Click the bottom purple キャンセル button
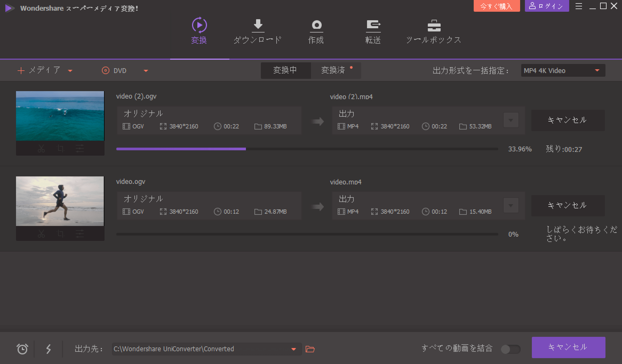This screenshot has width=622, height=364. pos(568,347)
